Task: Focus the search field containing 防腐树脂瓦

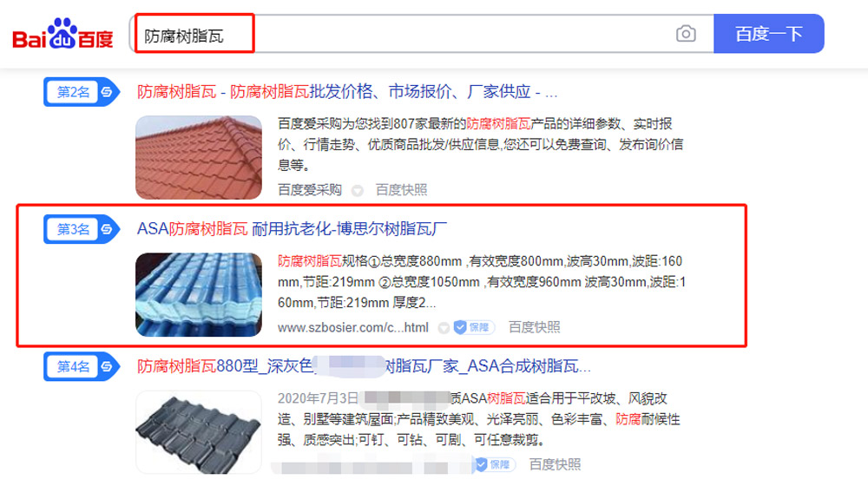Action: pos(422,34)
